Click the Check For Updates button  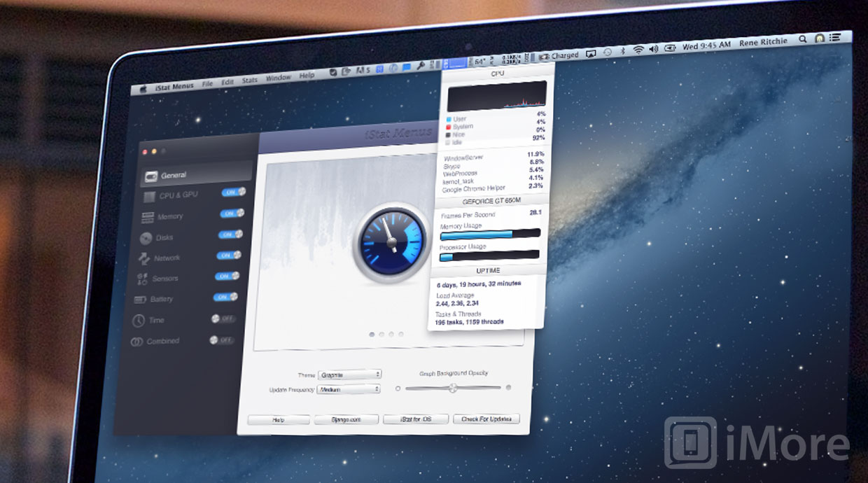point(486,419)
